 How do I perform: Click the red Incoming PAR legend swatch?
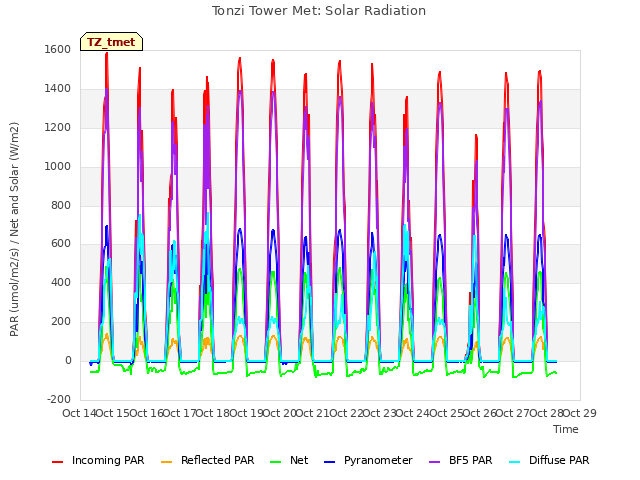pos(58,462)
